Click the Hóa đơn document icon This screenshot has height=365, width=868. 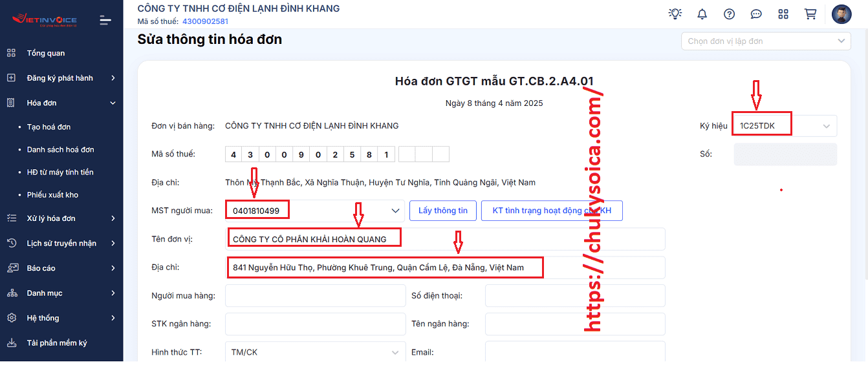tap(11, 103)
